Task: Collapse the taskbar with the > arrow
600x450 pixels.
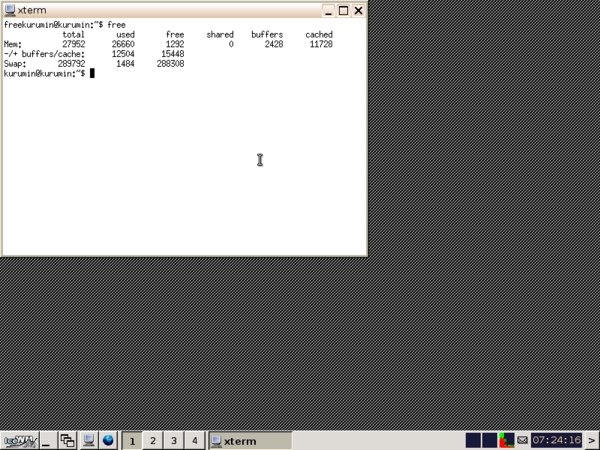Action: click(592, 441)
